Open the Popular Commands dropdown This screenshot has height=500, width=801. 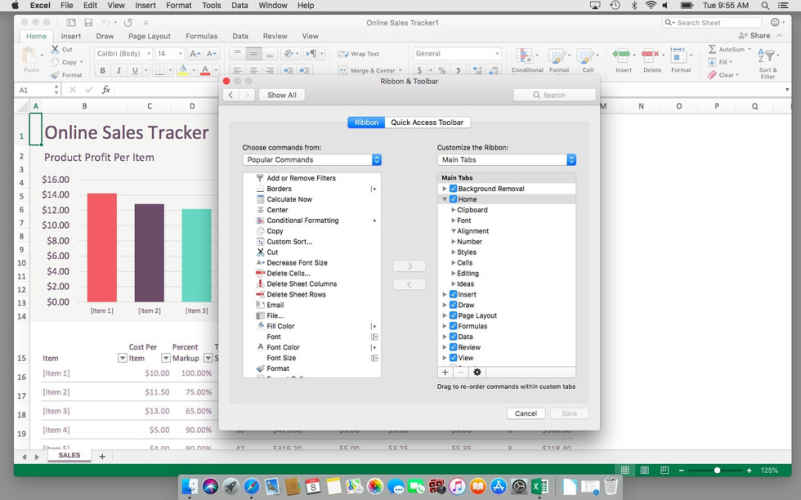312,160
